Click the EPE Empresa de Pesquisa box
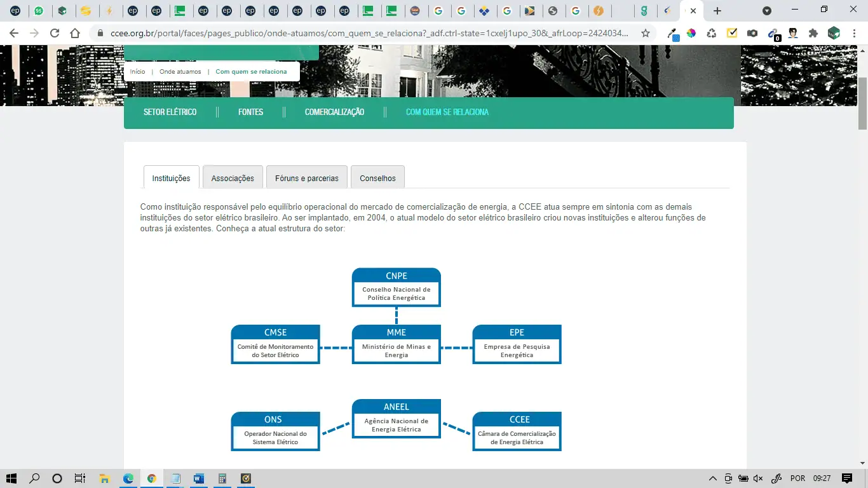This screenshot has height=488, width=868. coord(517,344)
